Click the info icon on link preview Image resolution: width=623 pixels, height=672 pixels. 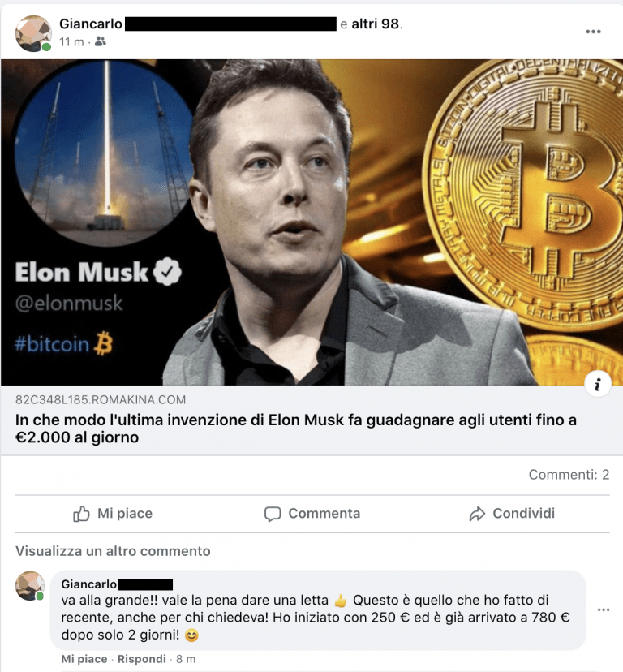pos(597,384)
